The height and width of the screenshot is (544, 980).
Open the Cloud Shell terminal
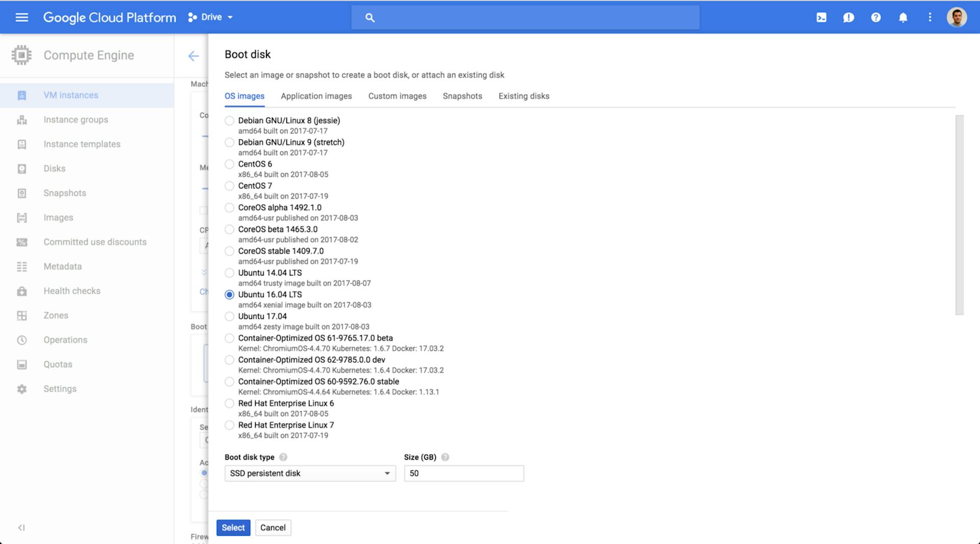tap(821, 17)
